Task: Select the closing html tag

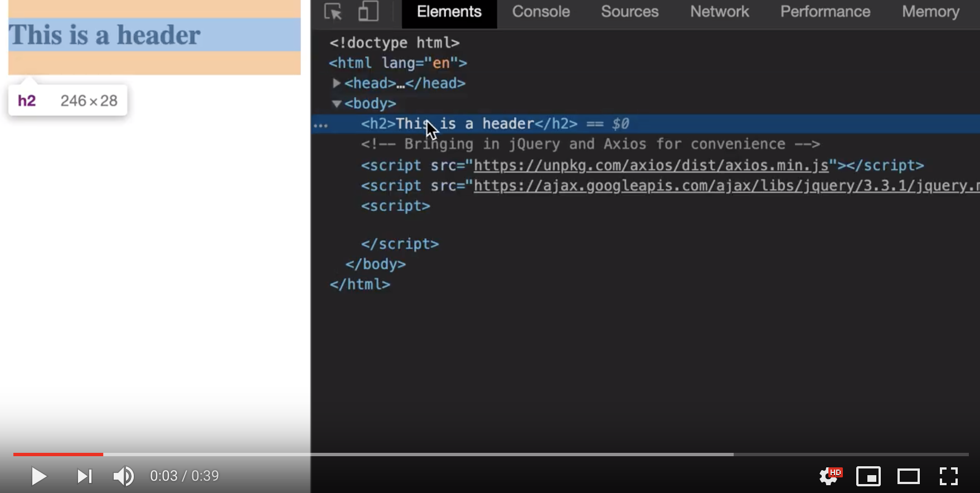Action: tap(360, 284)
